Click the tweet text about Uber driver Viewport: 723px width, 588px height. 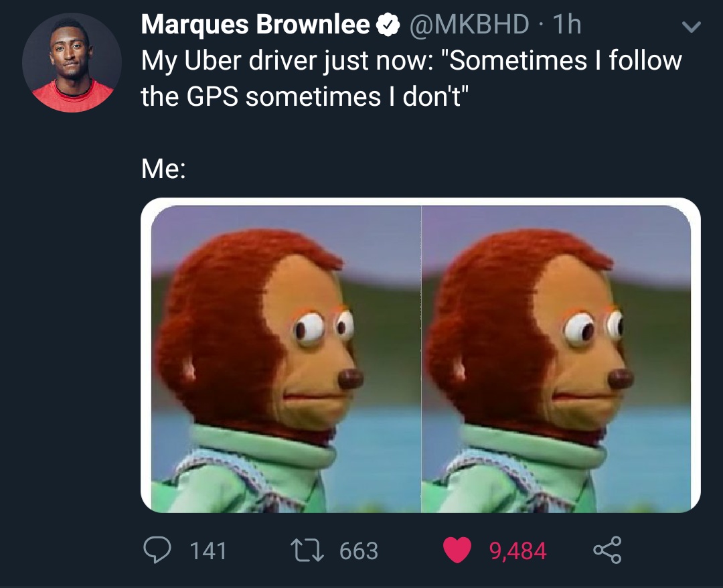(411, 78)
